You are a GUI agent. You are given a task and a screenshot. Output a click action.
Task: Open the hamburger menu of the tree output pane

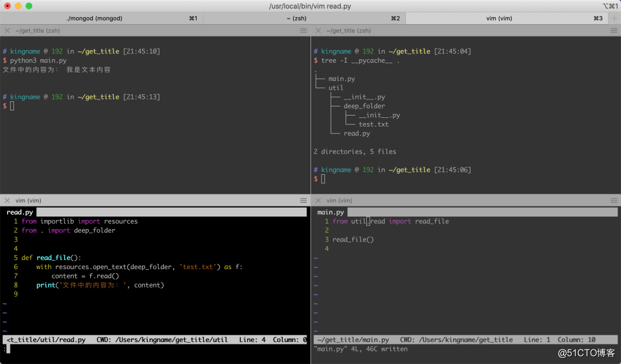[614, 30]
